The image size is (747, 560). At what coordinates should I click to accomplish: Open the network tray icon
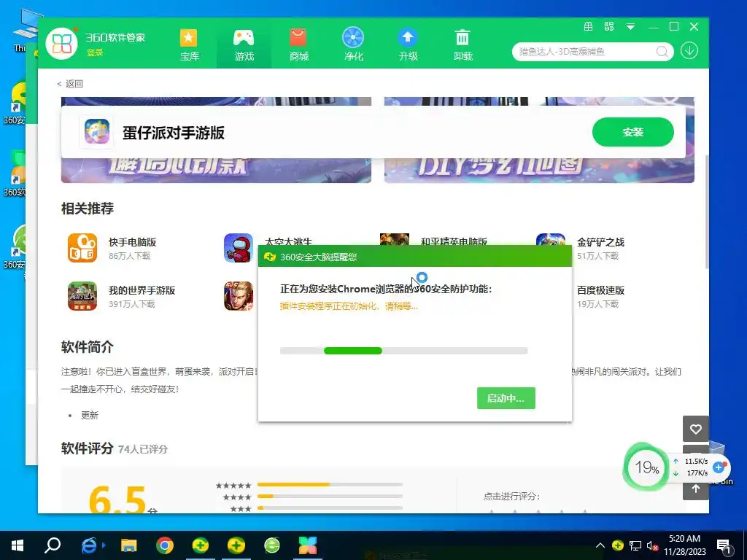[x=635, y=545]
